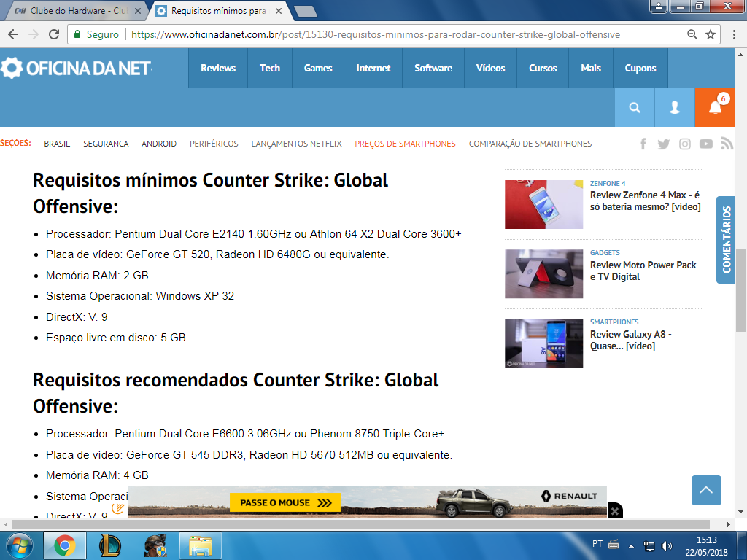Viewport: 747px width, 560px height.
Task: Open the Reviews menu
Action: pyautogui.click(x=217, y=68)
